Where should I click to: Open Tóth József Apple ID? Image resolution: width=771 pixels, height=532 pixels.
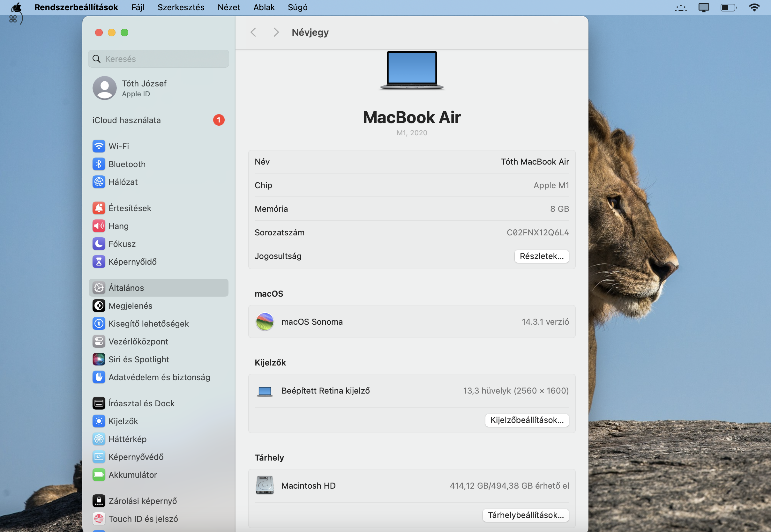[158, 88]
